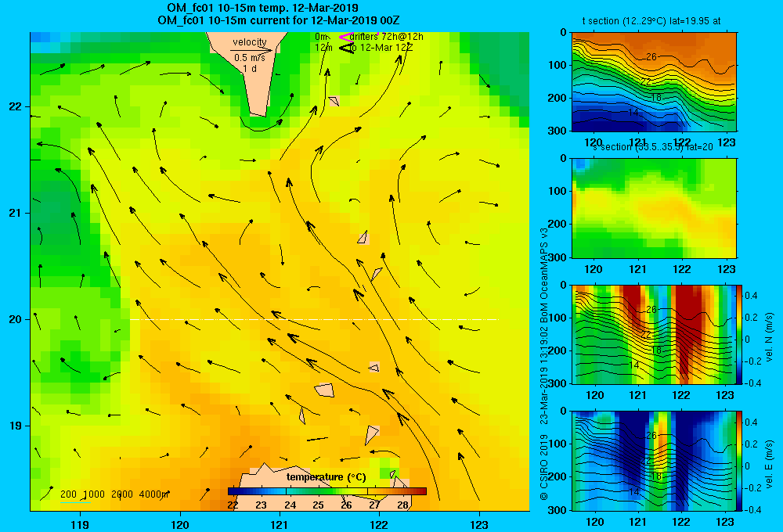Click the 'vel. E (m/s)' colorbar
This screenshot has width=783, height=532.
(x=739, y=461)
